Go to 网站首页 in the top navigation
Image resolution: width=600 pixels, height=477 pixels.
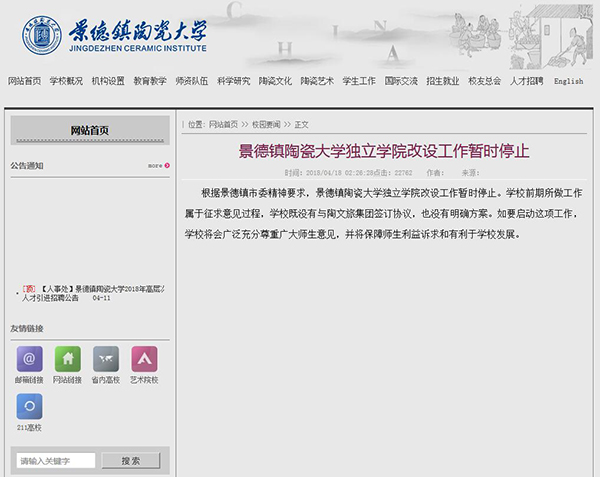[24, 81]
